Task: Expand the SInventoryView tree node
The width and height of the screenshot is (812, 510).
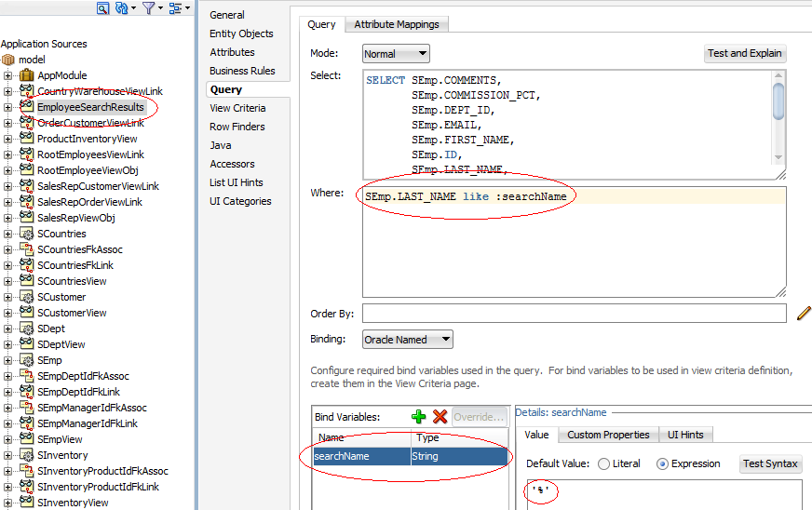Action: click(x=7, y=503)
